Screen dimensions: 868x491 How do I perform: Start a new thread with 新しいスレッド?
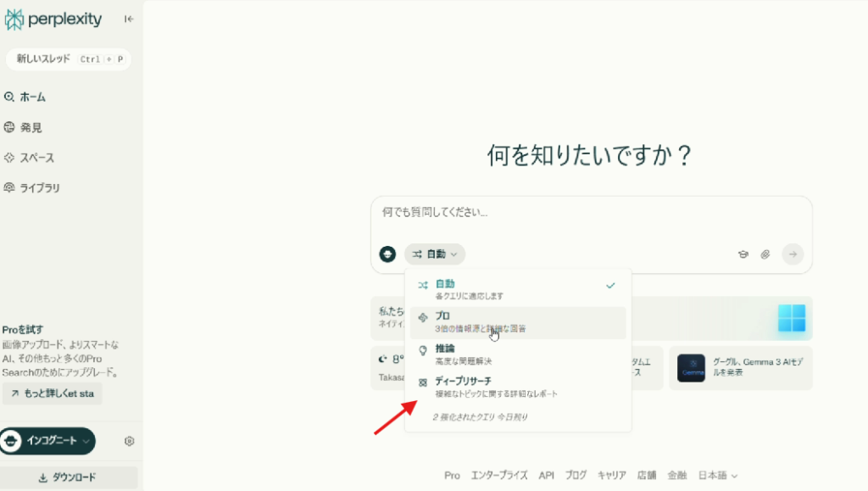[x=69, y=59]
